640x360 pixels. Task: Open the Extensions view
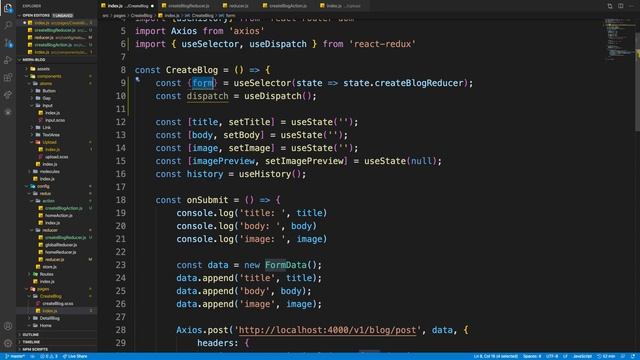click(8, 78)
